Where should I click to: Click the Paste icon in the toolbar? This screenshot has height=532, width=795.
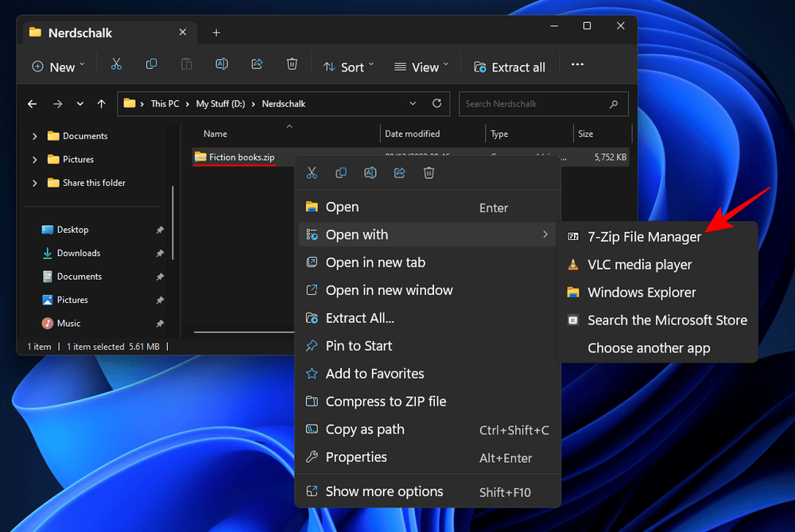(186, 64)
